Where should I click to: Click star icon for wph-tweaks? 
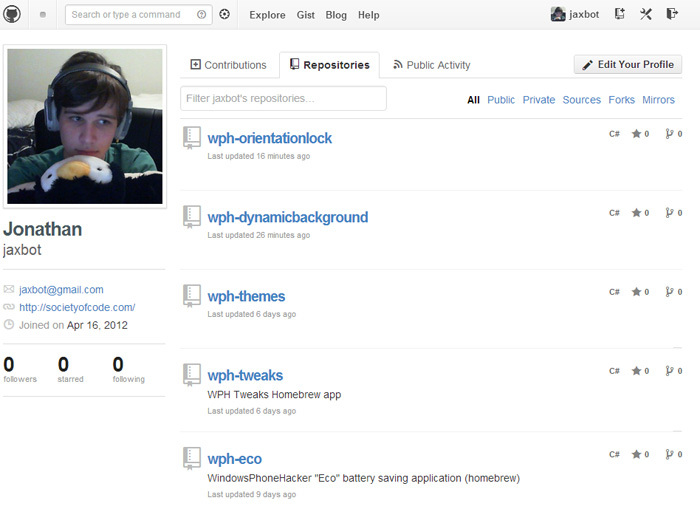tap(636, 371)
